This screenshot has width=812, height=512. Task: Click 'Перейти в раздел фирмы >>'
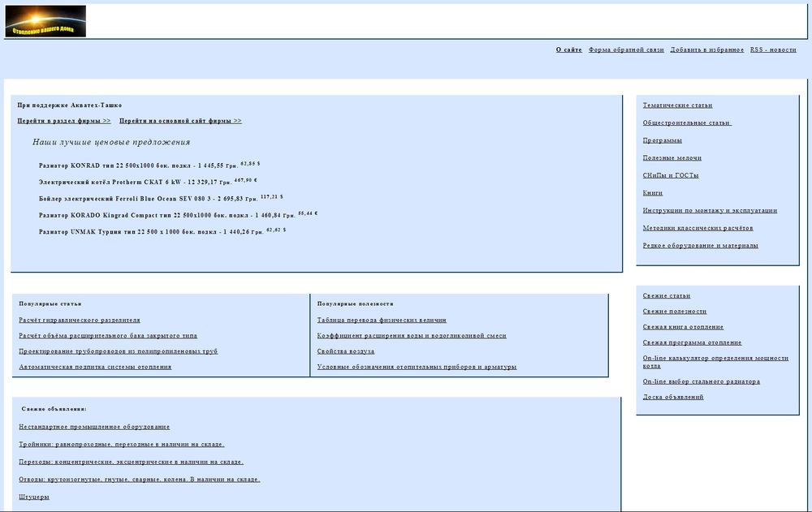coord(63,121)
